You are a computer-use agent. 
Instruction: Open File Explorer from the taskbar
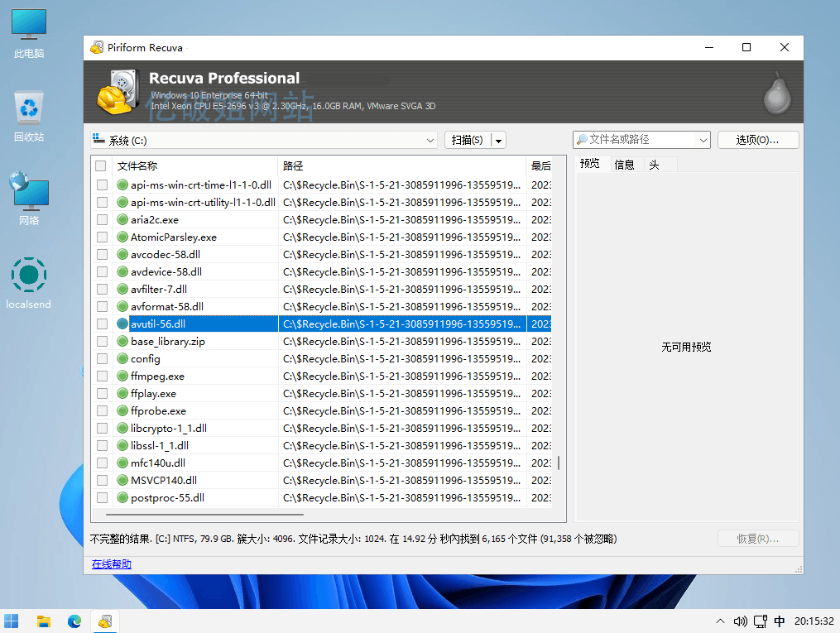pyautogui.click(x=44, y=621)
